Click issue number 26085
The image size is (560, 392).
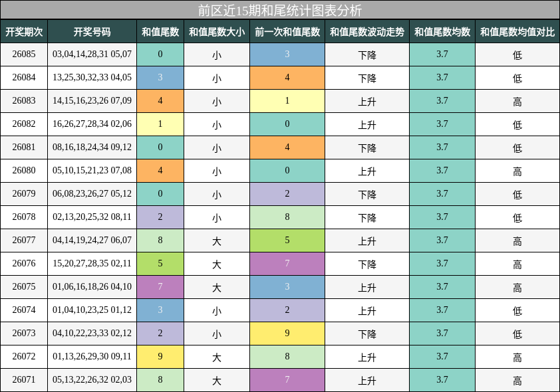tap(24, 54)
